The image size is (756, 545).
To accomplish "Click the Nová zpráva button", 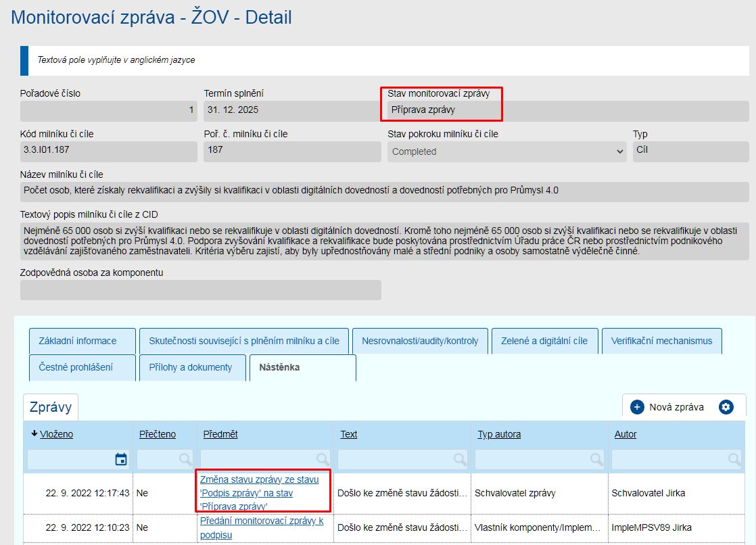I will pyautogui.click(x=676, y=407).
